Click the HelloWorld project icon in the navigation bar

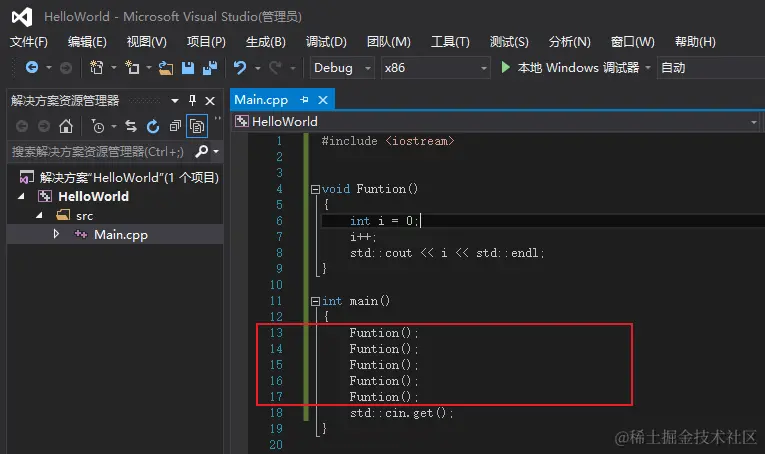[x=242, y=121]
